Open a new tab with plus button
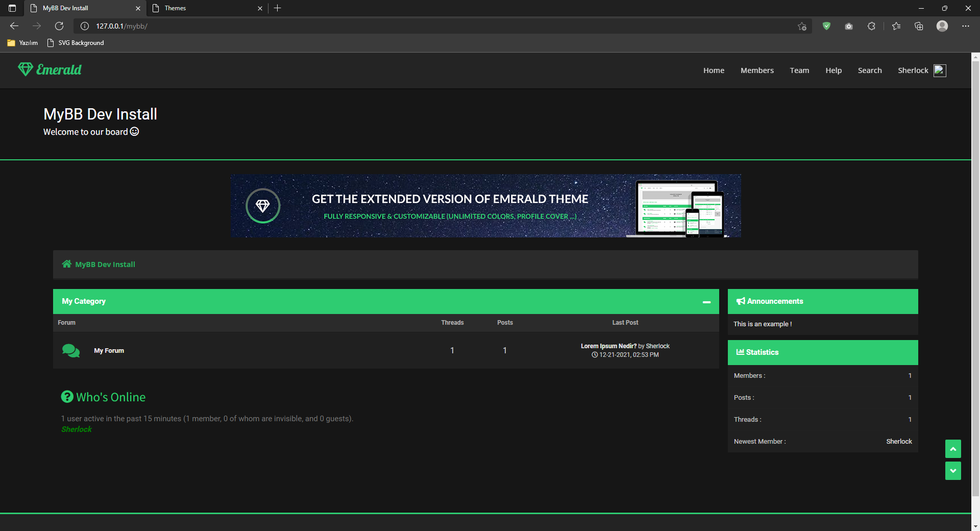The width and height of the screenshot is (980, 531). (x=277, y=8)
